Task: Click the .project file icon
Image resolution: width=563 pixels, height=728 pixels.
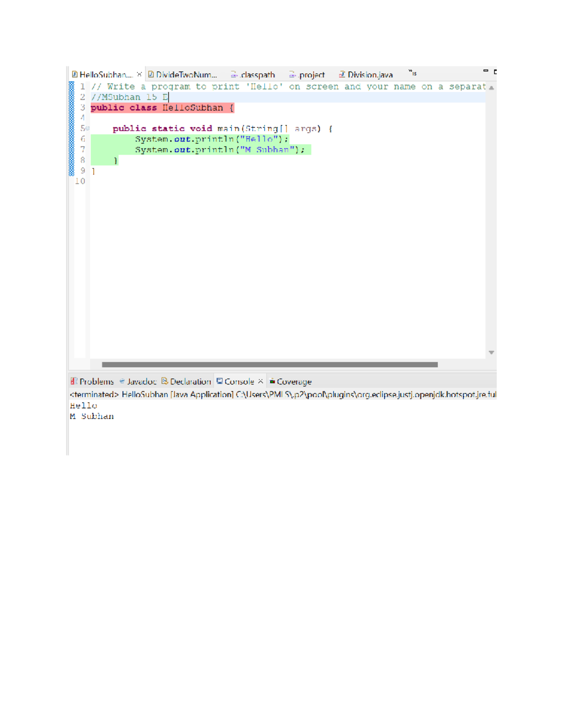Action: [x=292, y=75]
